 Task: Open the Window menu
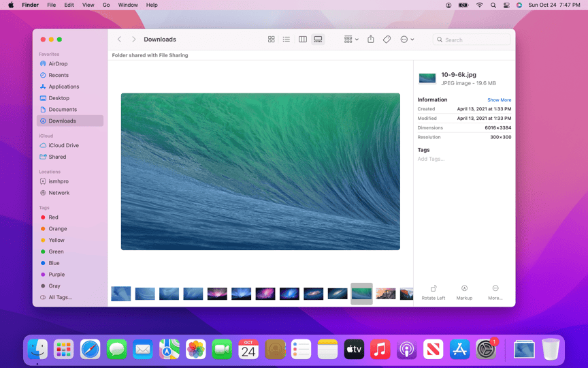(x=128, y=5)
